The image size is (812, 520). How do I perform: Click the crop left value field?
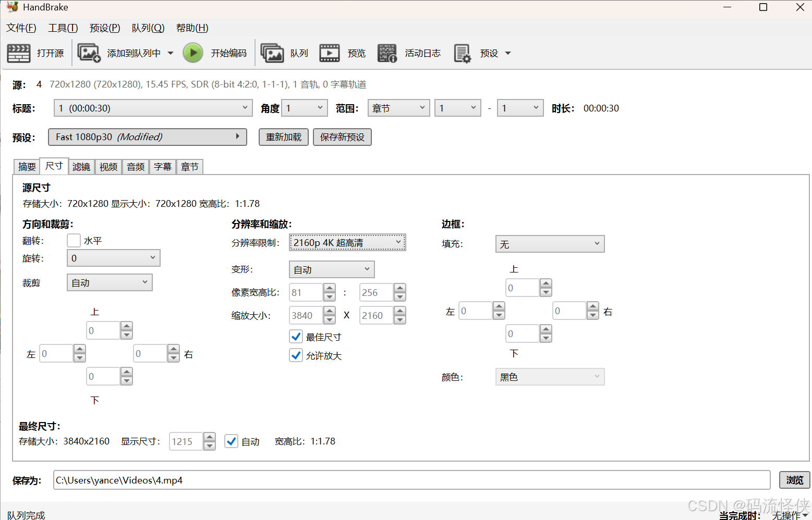click(56, 353)
